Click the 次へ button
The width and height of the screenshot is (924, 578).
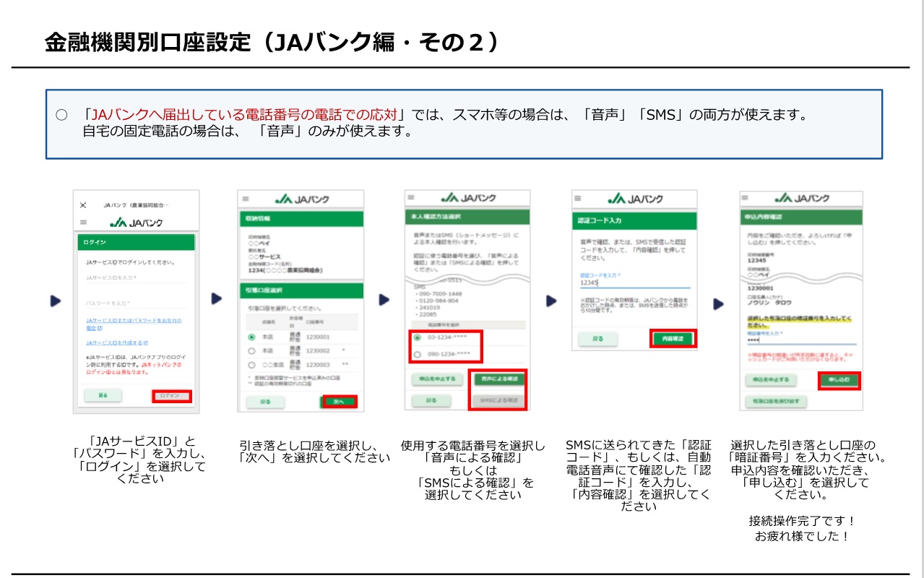click(340, 401)
